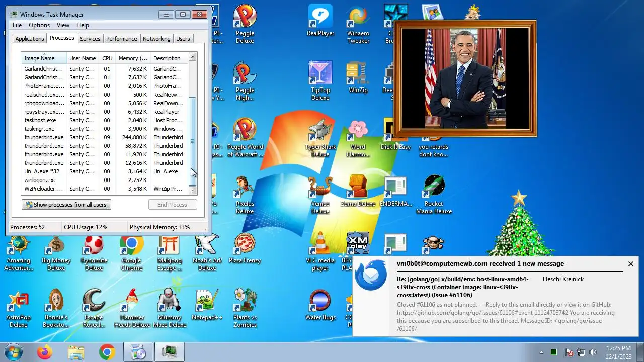Image resolution: width=644 pixels, height=362 pixels.
Task: Launch Dynomite Deluxe shortcut
Action: coord(94,251)
